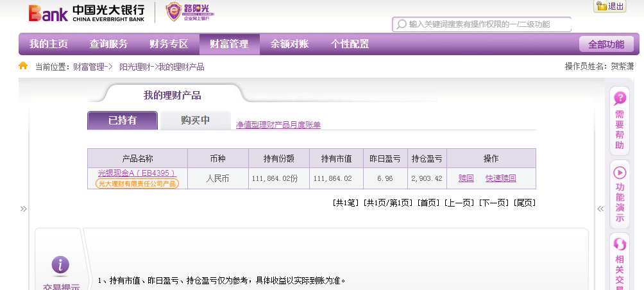This screenshot has height=290, width=644.
Task: Click the 赎回 redeem link
Action: [x=466, y=178]
